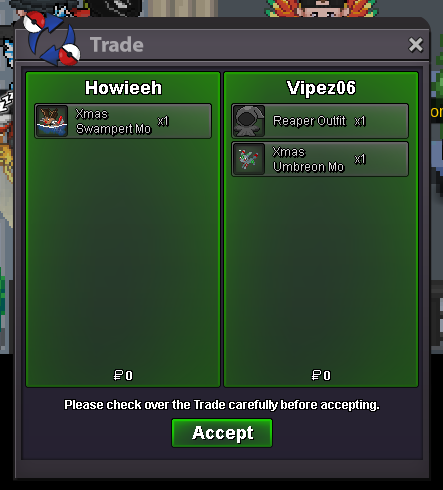The height and width of the screenshot is (490, 443).
Task: Click the x1 quantity on Xmas Swampert
Action: click(163, 121)
